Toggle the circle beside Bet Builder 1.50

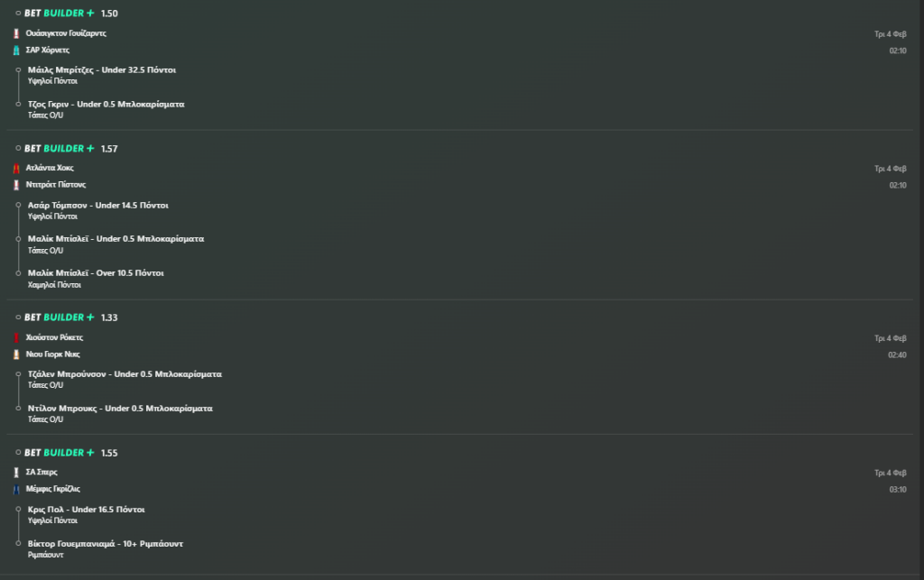click(x=18, y=14)
